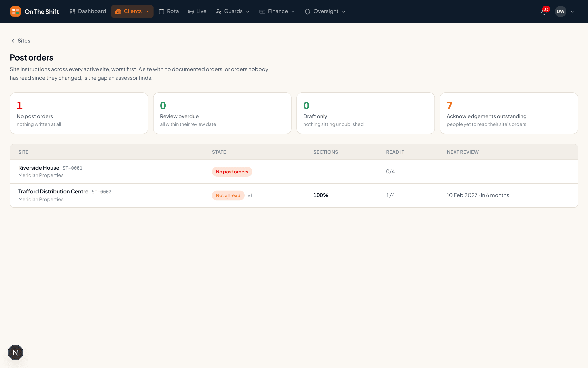The height and width of the screenshot is (368, 588).
Task: Click the Clients building icon
Action: tap(118, 11)
